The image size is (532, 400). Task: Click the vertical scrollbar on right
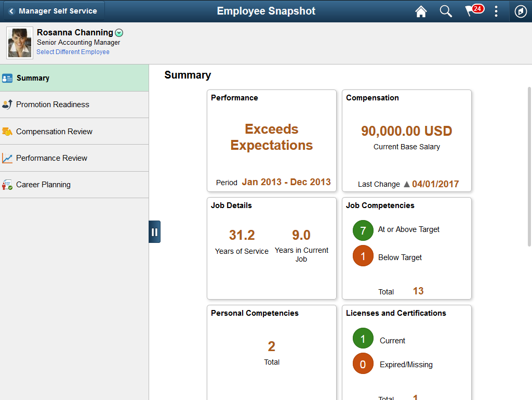(x=529, y=166)
